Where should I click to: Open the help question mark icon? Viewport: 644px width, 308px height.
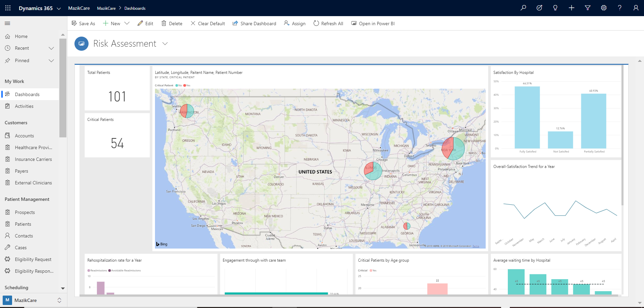tap(620, 8)
